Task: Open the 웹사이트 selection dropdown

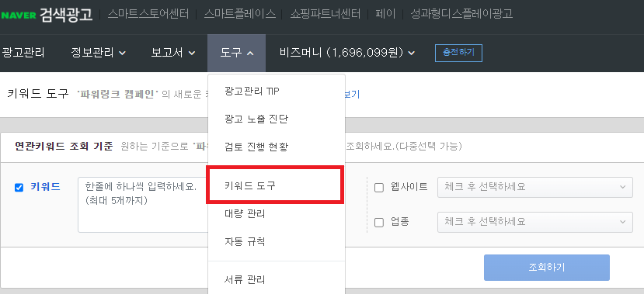Action: 534,188
